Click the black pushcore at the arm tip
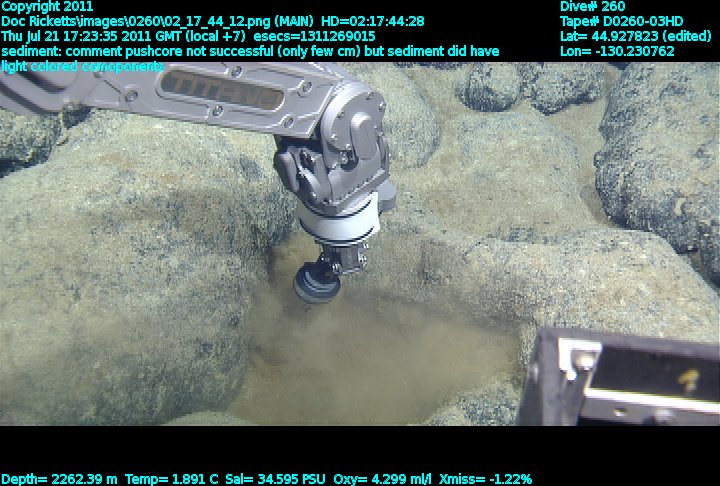720x486 pixels. point(316,283)
